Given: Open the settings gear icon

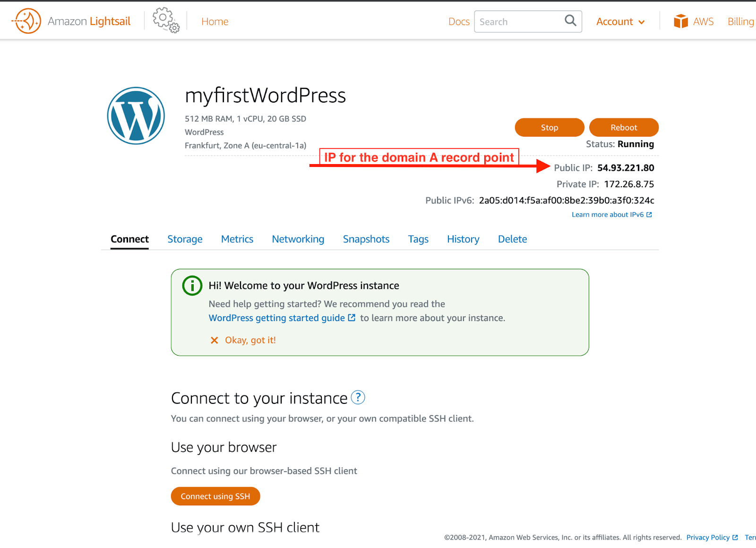Looking at the screenshot, I should coord(163,19).
